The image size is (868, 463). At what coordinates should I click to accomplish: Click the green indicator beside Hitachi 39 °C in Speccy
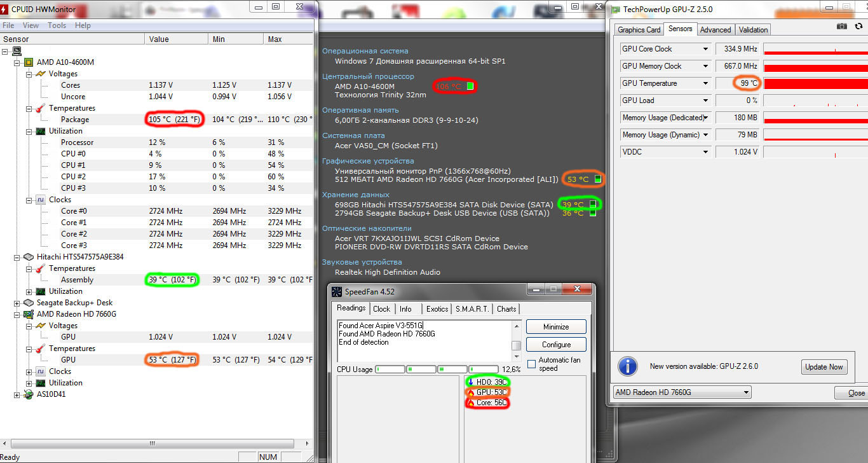592,205
